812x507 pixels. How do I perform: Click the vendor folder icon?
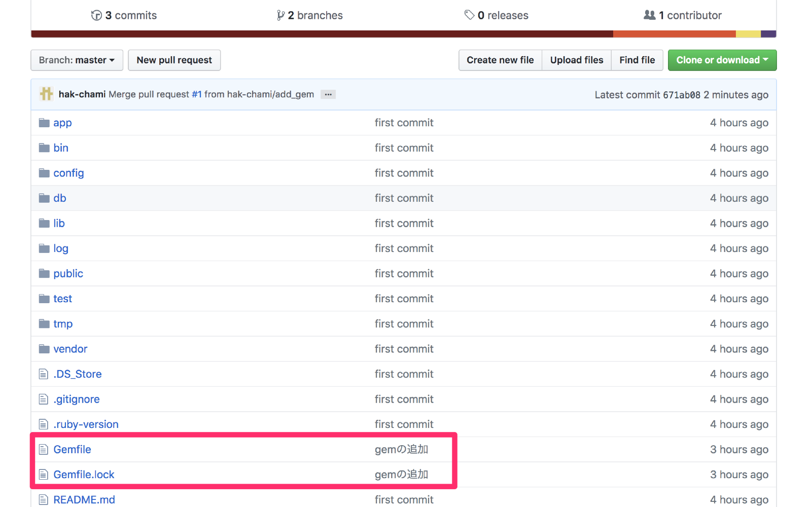click(44, 349)
